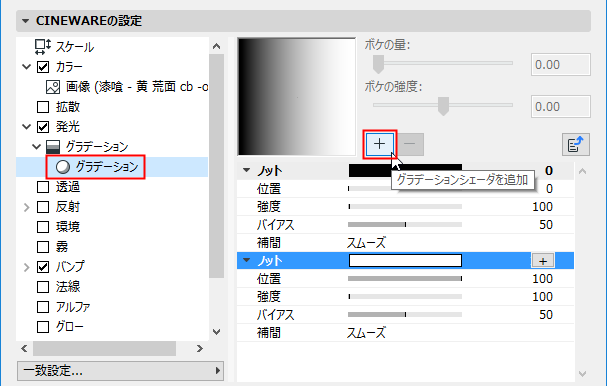Click the second knot バイアス slider
Screen dimensions: 607x386
(405, 314)
